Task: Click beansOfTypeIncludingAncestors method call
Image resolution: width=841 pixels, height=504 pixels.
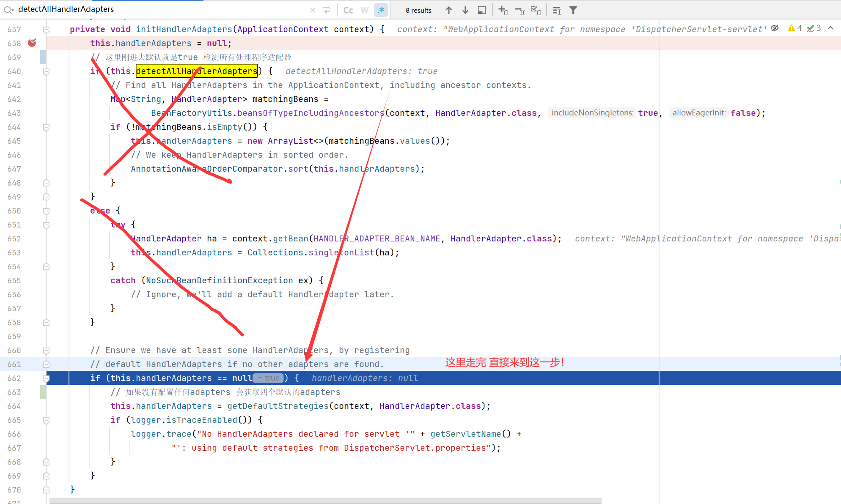Action: (311, 113)
